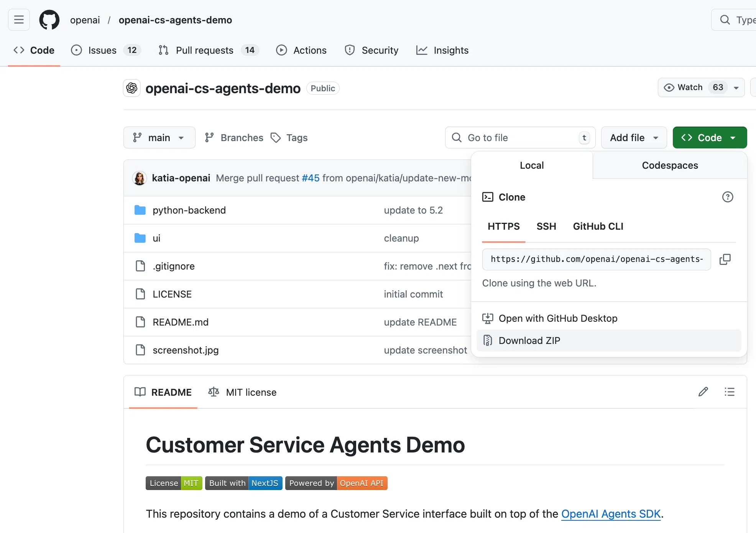The image size is (756, 533).
Task: Show the README tab
Action: click(x=163, y=392)
